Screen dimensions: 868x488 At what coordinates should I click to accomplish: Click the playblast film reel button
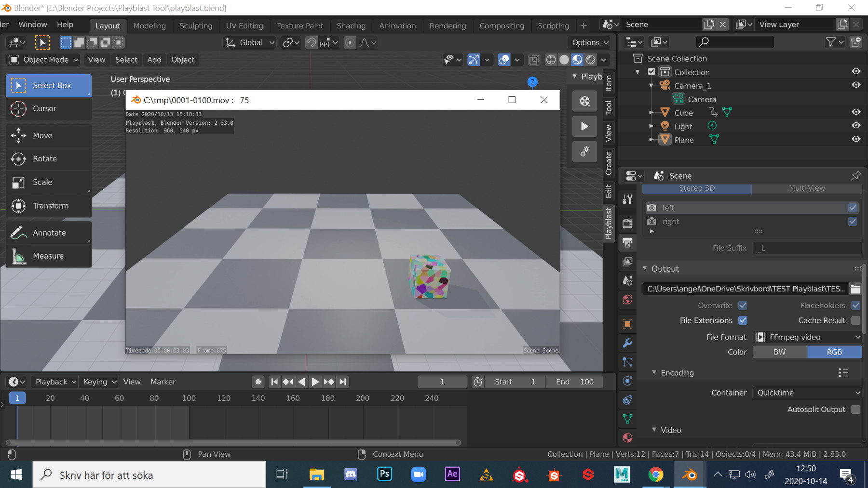pyautogui.click(x=584, y=101)
